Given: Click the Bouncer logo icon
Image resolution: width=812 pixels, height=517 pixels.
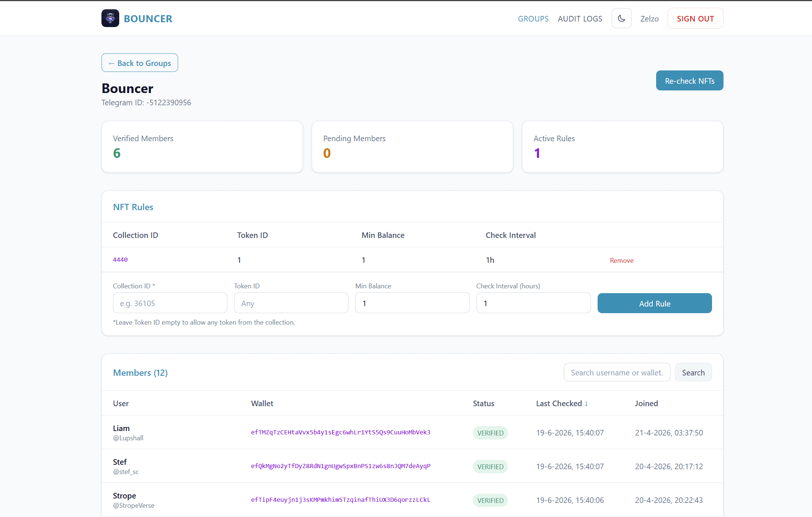Looking at the screenshot, I should [x=110, y=18].
